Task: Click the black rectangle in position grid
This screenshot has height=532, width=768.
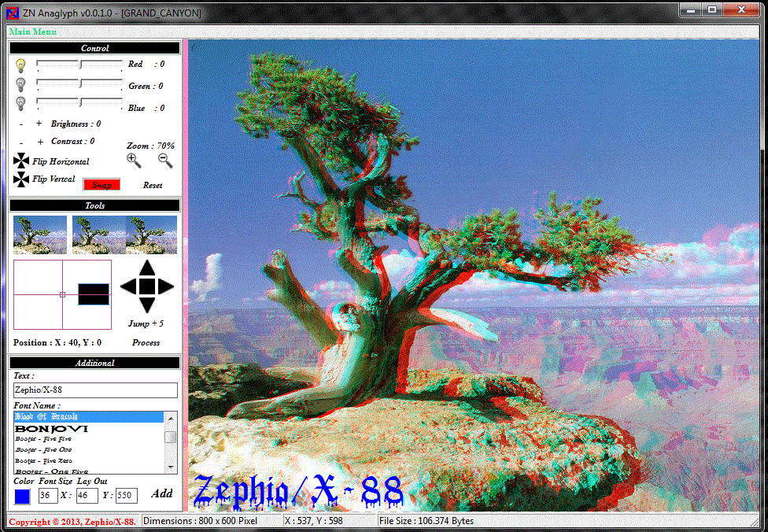Action: click(94, 294)
